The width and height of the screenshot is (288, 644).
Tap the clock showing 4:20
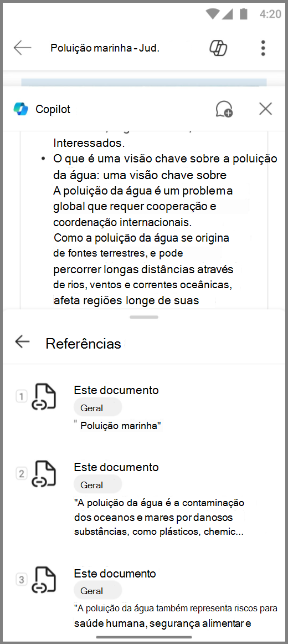270,14
